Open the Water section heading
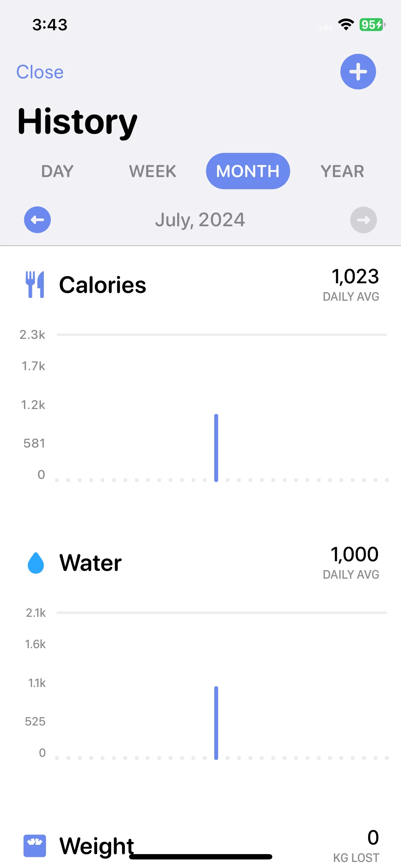Screen dimensions: 401x868 point(91,563)
